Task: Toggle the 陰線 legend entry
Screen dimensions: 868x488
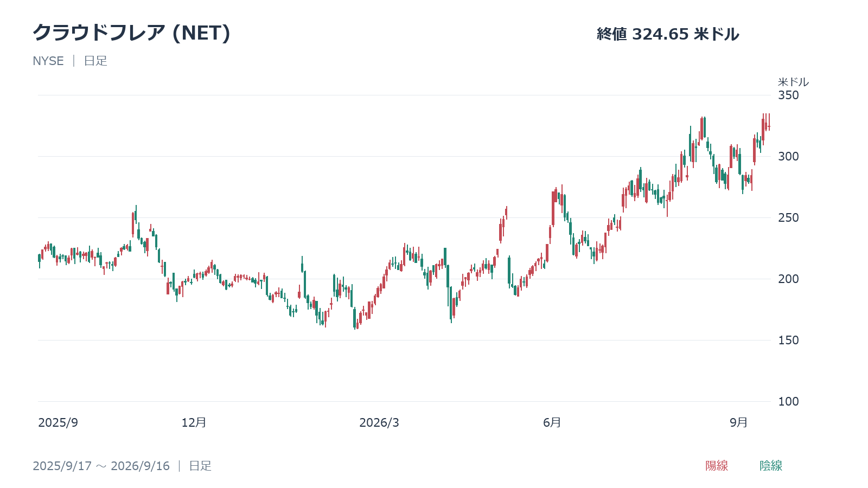Action: click(771, 466)
